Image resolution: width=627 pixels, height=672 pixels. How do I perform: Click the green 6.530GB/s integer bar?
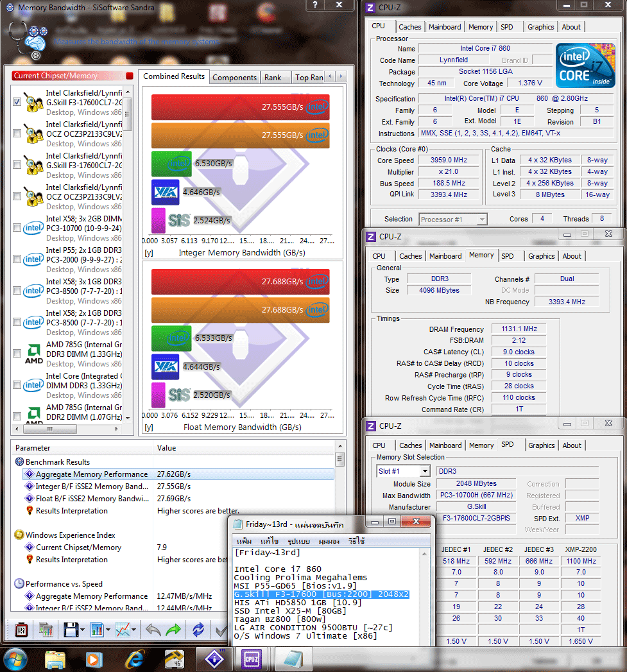171,164
